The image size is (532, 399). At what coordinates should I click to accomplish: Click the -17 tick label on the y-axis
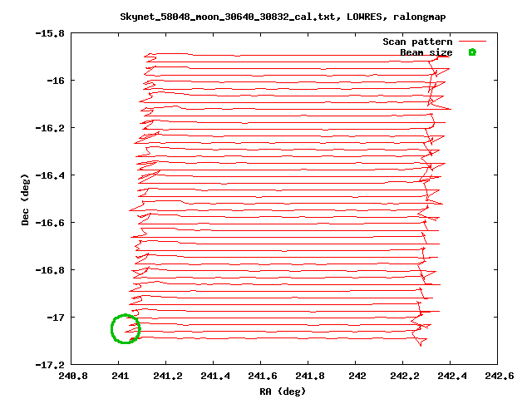coord(54,318)
